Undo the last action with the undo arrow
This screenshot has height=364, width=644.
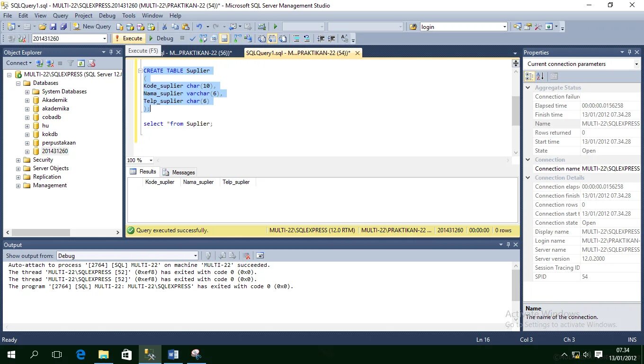point(199,27)
